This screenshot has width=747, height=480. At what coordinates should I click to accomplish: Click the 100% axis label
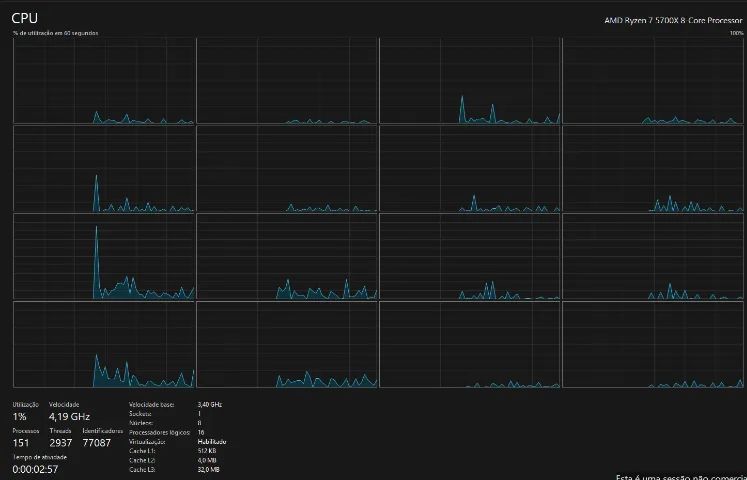click(x=736, y=33)
